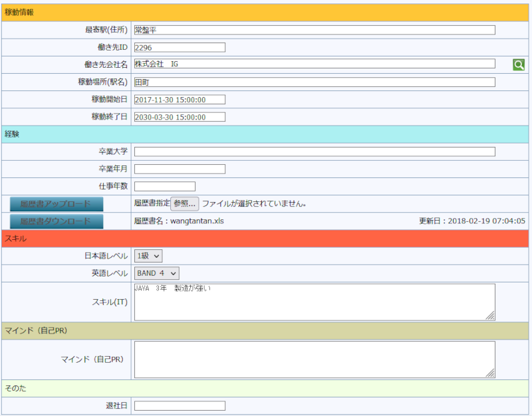Viewport: 532px width, 416px height.
Task: Click the resize handle of スキル(IT) textarea
Action: click(x=491, y=316)
